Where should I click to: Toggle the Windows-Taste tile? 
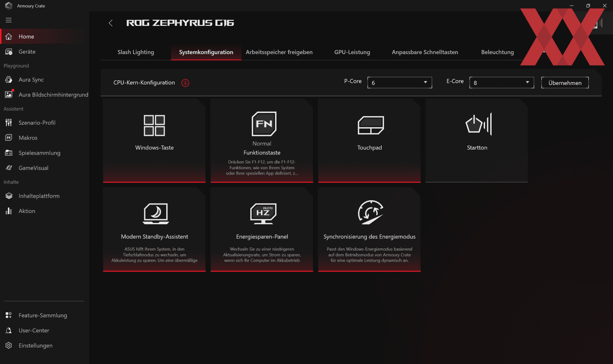click(154, 141)
